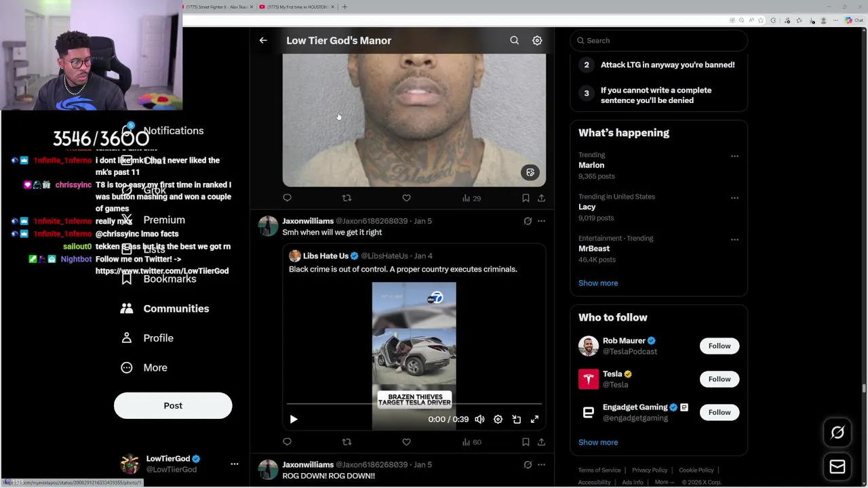868x488 pixels.
Task: Seek on the video progress bar
Action: (x=414, y=404)
